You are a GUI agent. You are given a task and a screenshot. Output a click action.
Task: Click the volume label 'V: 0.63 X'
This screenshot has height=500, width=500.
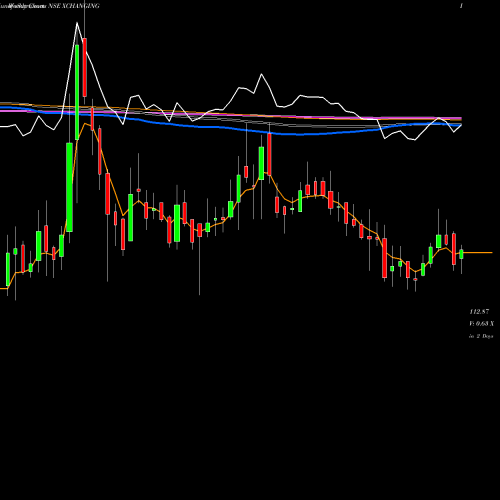click(x=482, y=324)
